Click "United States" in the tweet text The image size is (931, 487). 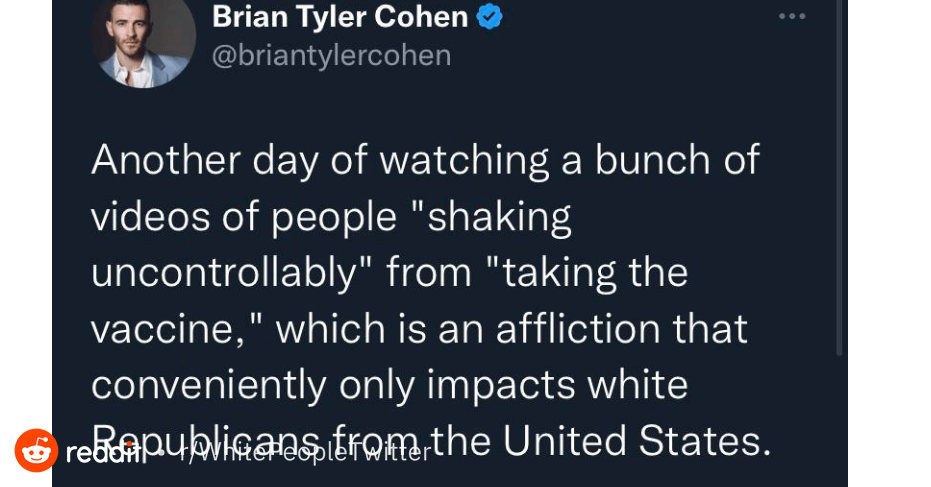(633, 441)
